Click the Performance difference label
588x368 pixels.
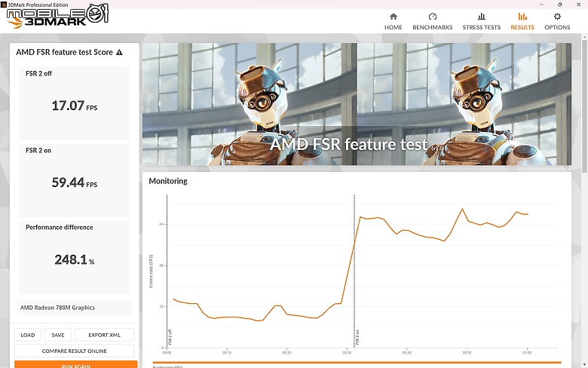pos(60,227)
